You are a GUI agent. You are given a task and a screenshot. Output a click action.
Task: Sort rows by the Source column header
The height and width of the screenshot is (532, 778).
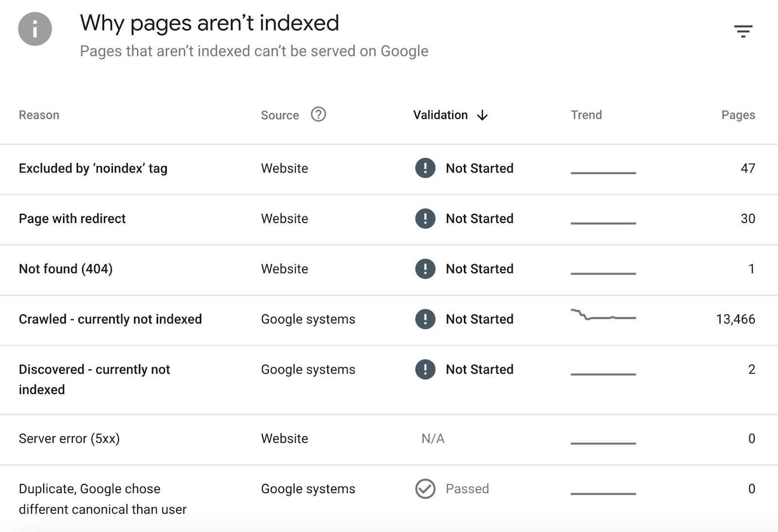(279, 115)
